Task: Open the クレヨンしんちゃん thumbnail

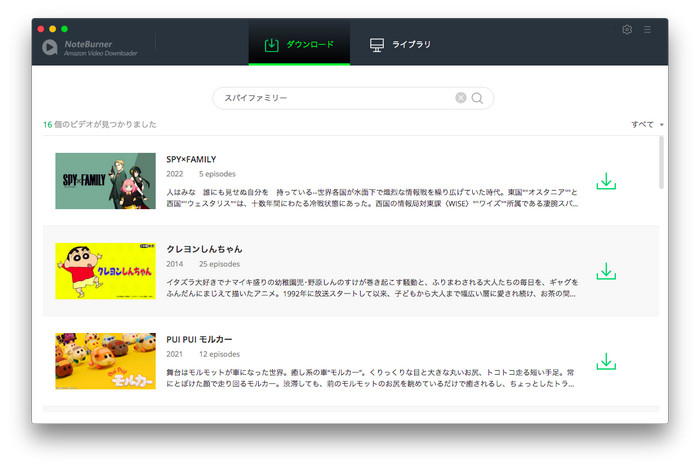Action: (x=105, y=271)
